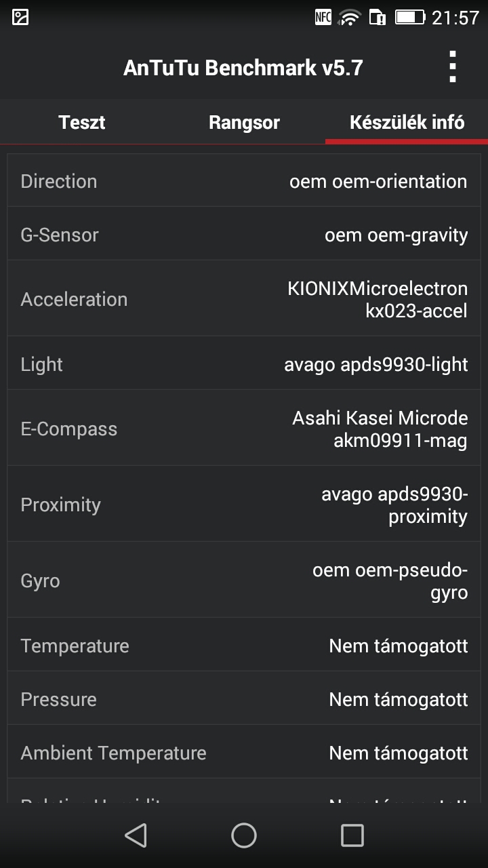Tap the NFC status bar icon

click(323, 18)
